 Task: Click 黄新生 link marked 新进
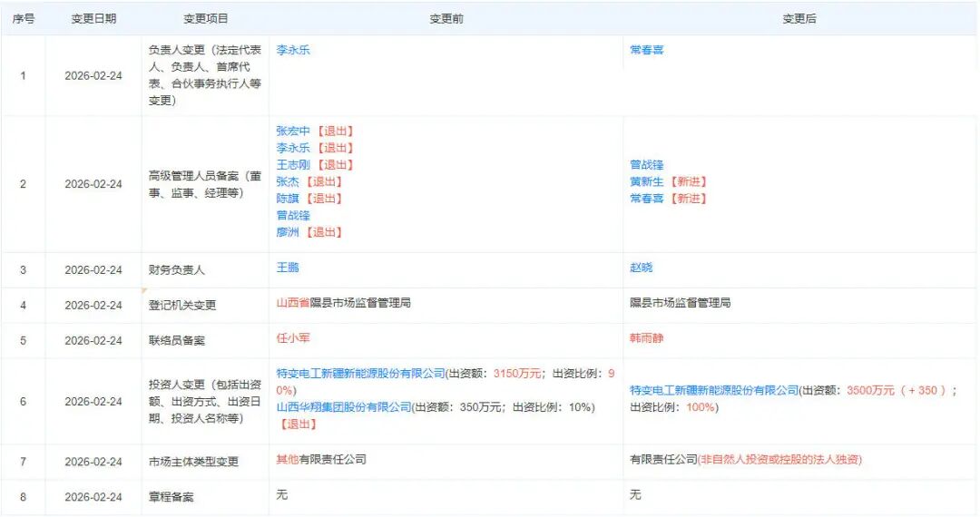[x=646, y=181]
